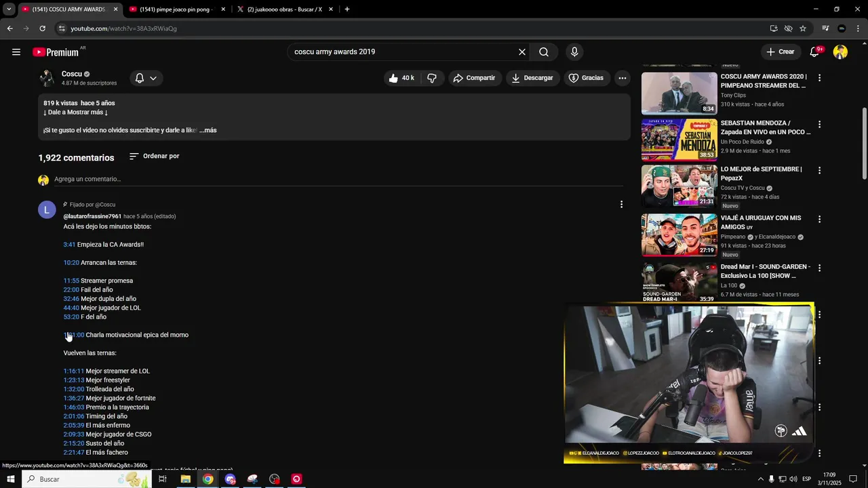Open SEBASTIAN MENDOZA Zapada thumbnail
Image resolution: width=868 pixels, height=488 pixels.
point(679,140)
